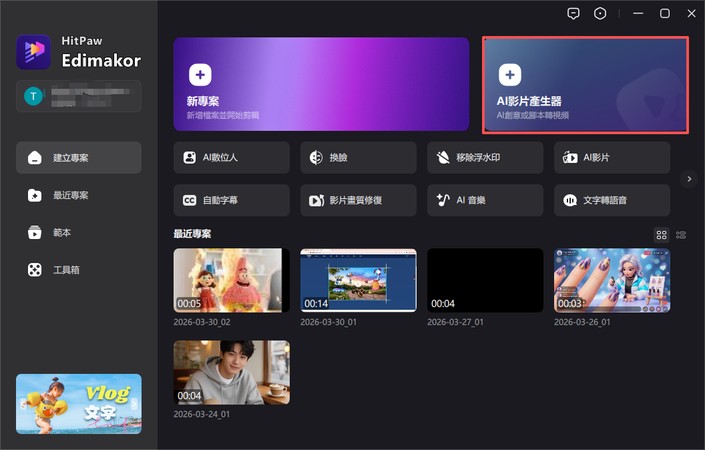
Task: Go to next promo banner slide
Action: click(x=134, y=404)
